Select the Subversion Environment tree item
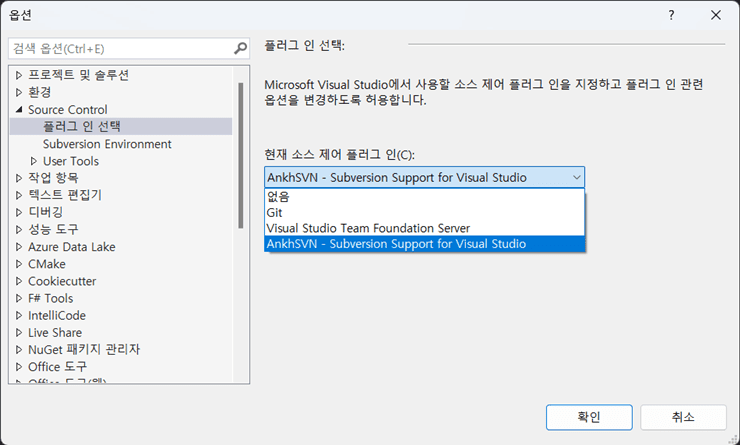This screenshot has width=740, height=445. pos(107,144)
